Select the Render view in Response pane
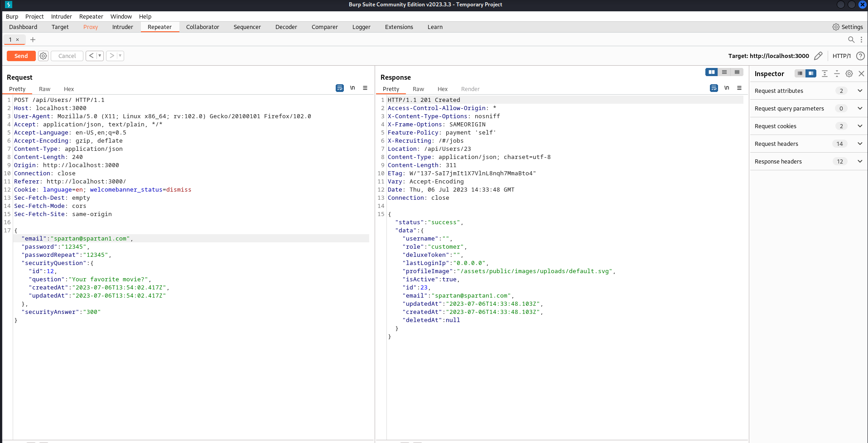 click(x=470, y=89)
